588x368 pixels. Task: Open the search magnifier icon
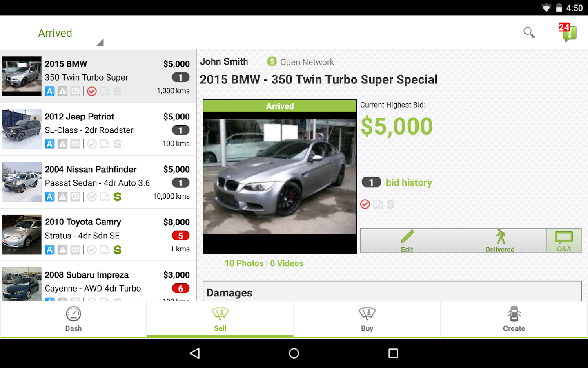[529, 32]
